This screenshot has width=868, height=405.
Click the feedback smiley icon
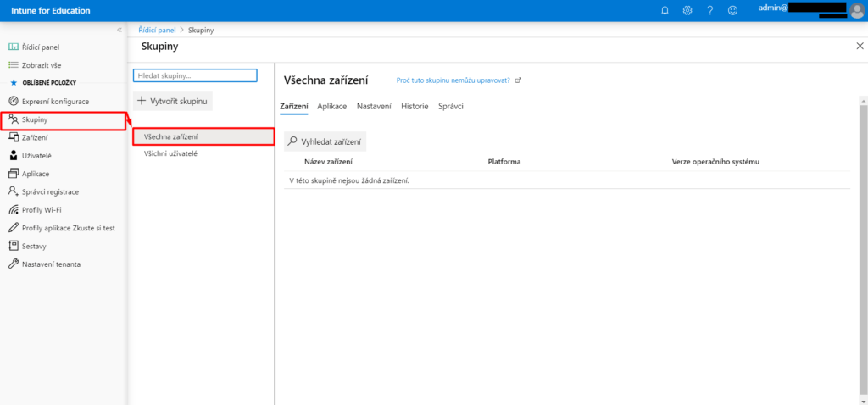pos(732,10)
